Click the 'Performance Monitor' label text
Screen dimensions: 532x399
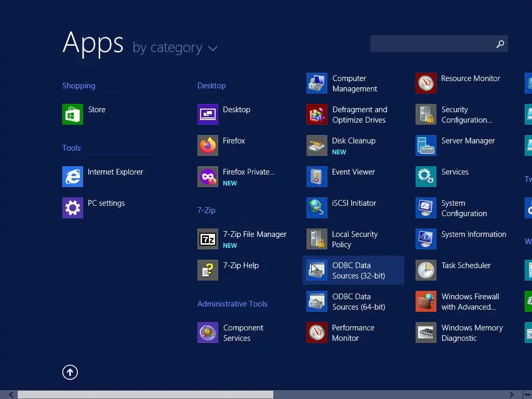click(x=353, y=333)
